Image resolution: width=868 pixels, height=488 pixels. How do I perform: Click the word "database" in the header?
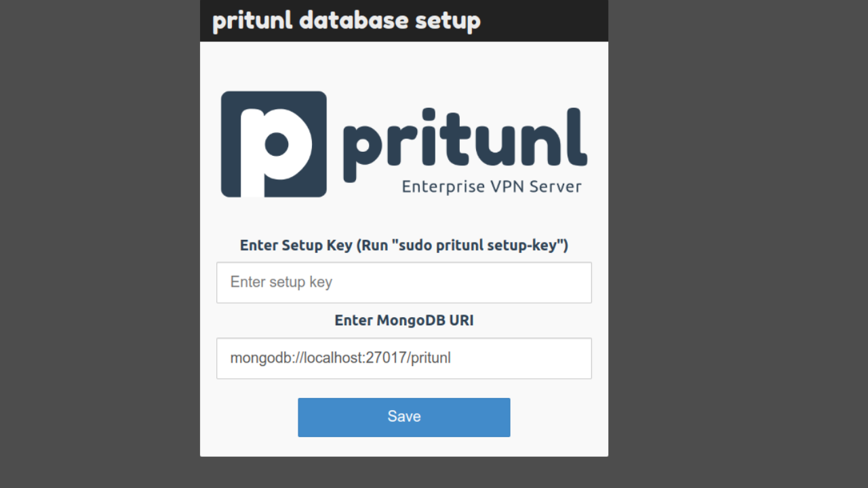(353, 20)
